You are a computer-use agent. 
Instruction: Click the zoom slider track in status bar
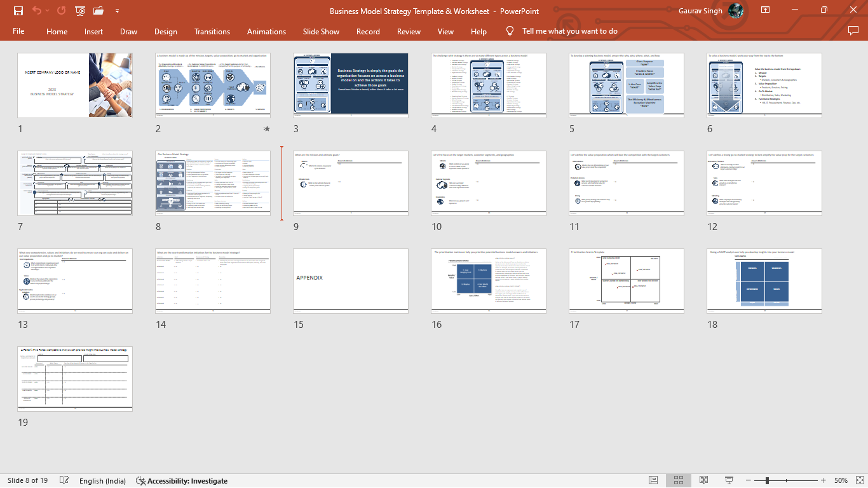(787, 480)
